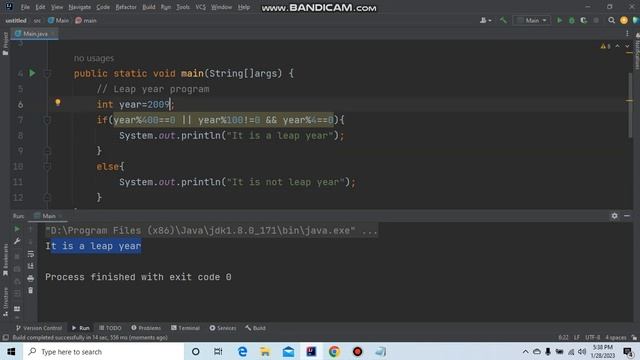Open the File menu
The height and width of the screenshot is (360, 640).
25,7
